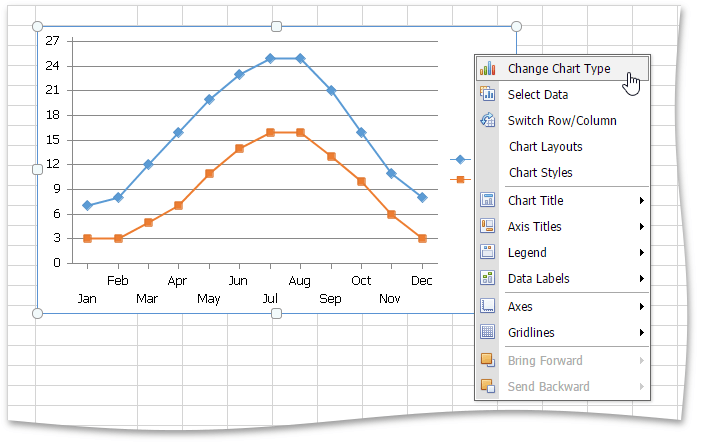
Task: Click the 'Feb' axis label
Action: tap(118, 281)
